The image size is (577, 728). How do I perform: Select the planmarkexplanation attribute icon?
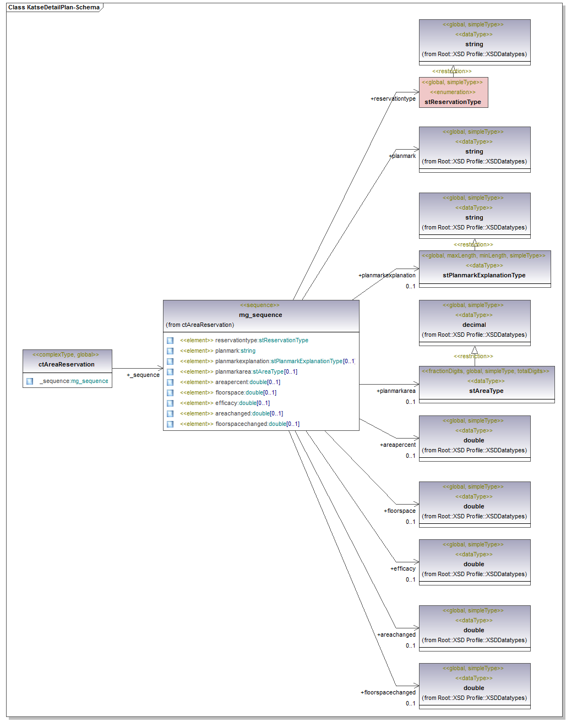(x=170, y=362)
